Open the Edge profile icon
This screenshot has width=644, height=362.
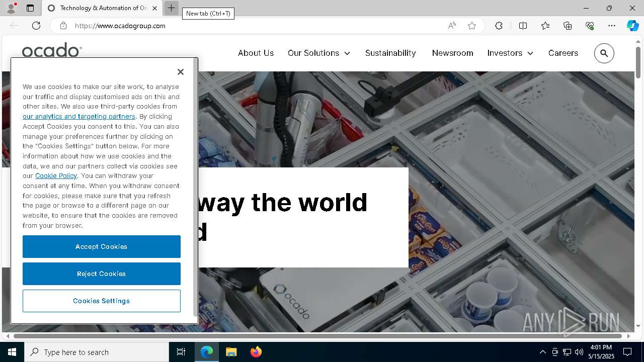pyautogui.click(x=11, y=8)
